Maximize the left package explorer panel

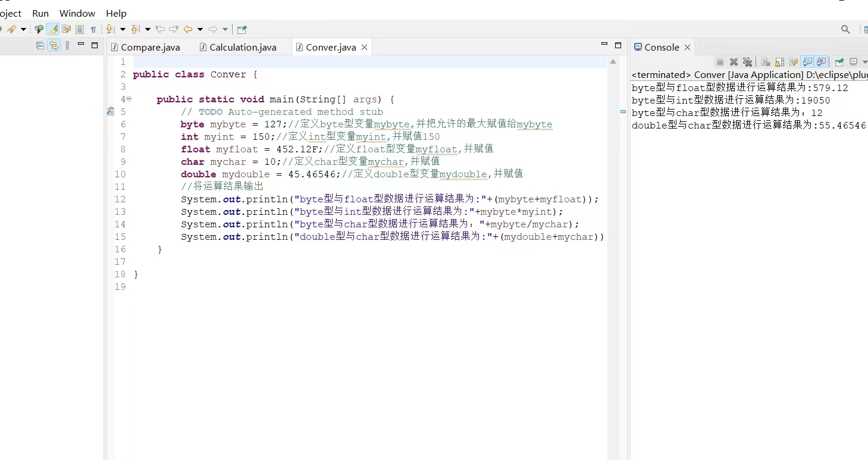pyautogui.click(x=95, y=45)
